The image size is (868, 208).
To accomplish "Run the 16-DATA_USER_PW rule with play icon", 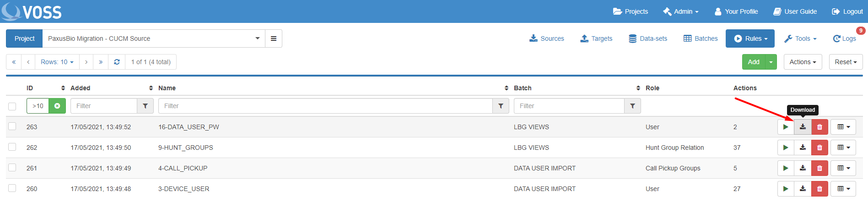I will pos(785,127).
